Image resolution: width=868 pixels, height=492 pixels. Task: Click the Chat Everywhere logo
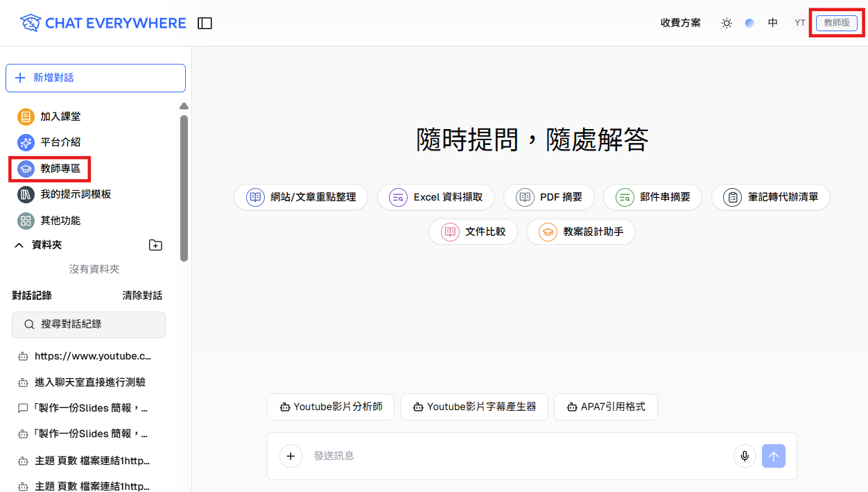click(103, 23)
